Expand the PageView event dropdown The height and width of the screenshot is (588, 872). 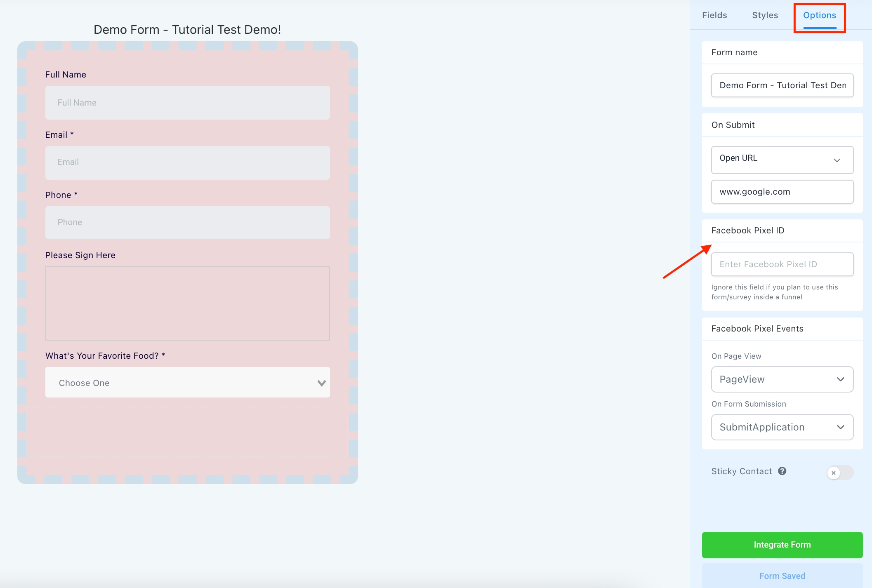pos(782,379)
